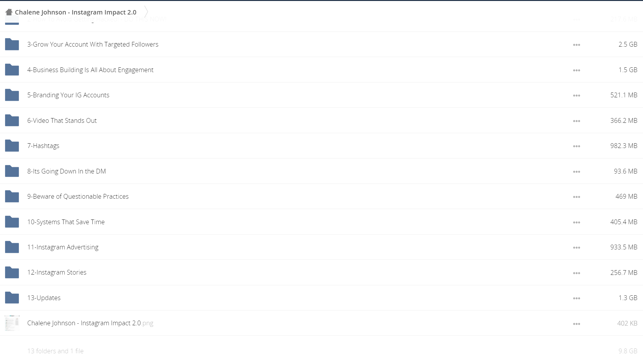Open the 4-Business Building Is All About Engagement folder
Screen dimensions: 643x364
[x=90, y=70]
